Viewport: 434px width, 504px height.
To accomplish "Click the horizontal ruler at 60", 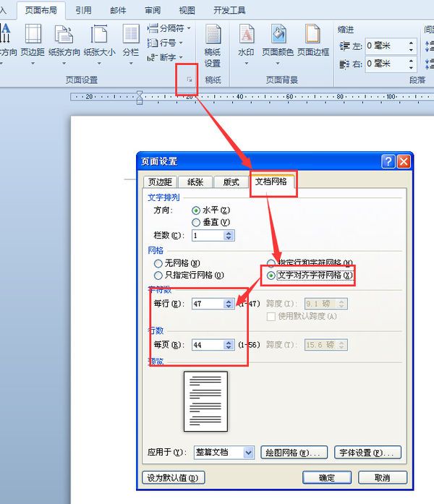I will click(289, 96).
